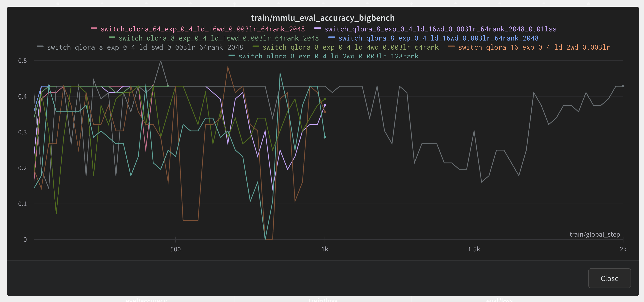
Task: Click the 0.5 y-axis label
Action: (x=22, y=61)
